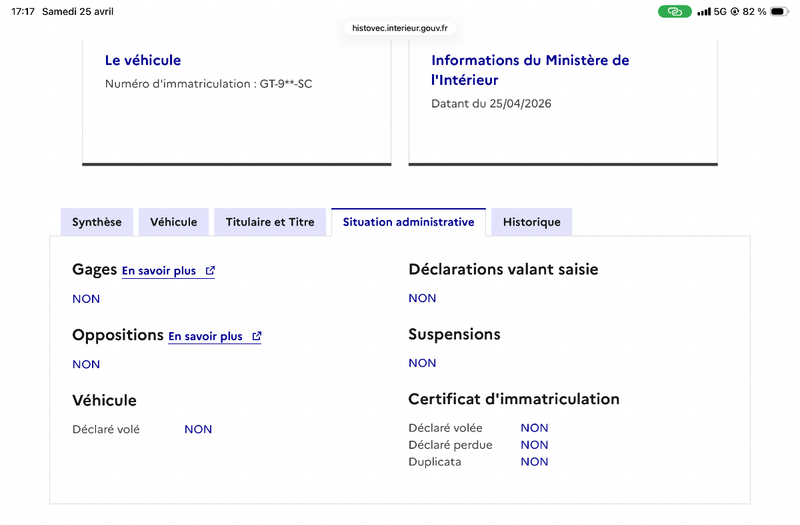Click the NON value beside Déclaré volé

(198, 429)
